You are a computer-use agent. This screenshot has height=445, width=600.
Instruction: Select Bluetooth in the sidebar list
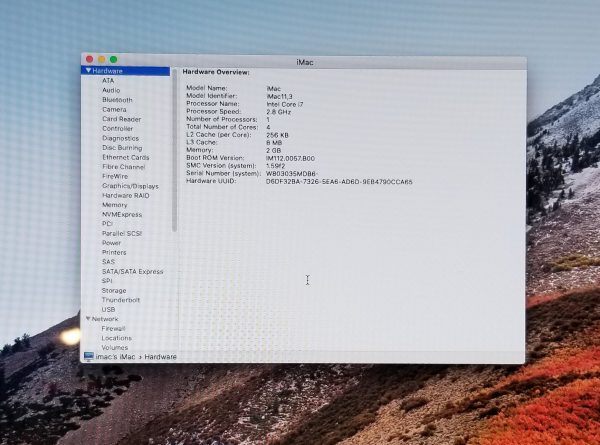pos(117,100)
